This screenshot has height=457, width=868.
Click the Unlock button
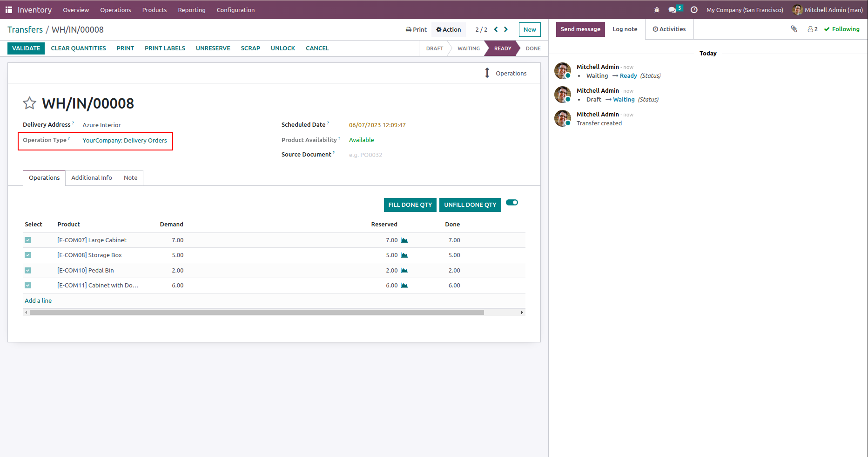coord(283,48)
